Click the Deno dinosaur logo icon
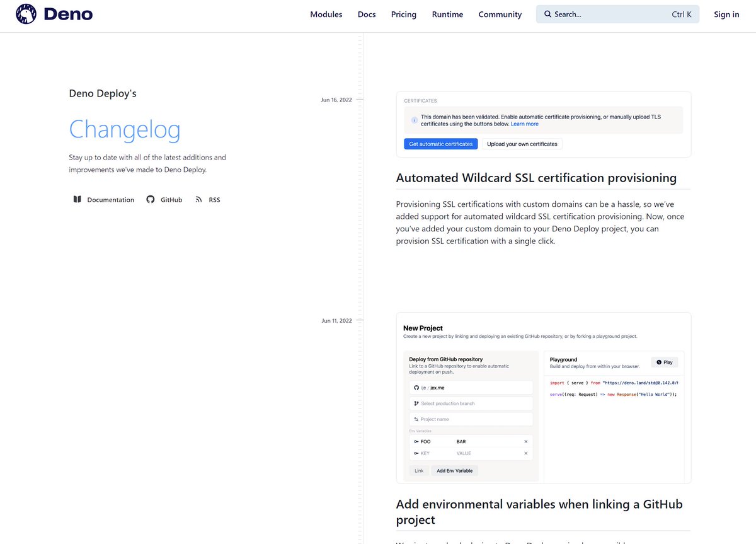The width and height of the screenshot is (756, 544). (x=26, y=14)
